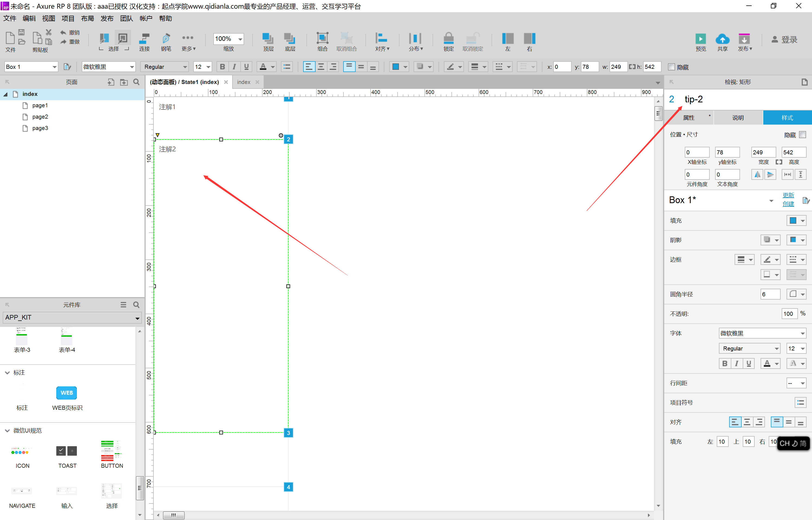Open the 布局 menu
812x520 pixels.
(x=87, y=19)
